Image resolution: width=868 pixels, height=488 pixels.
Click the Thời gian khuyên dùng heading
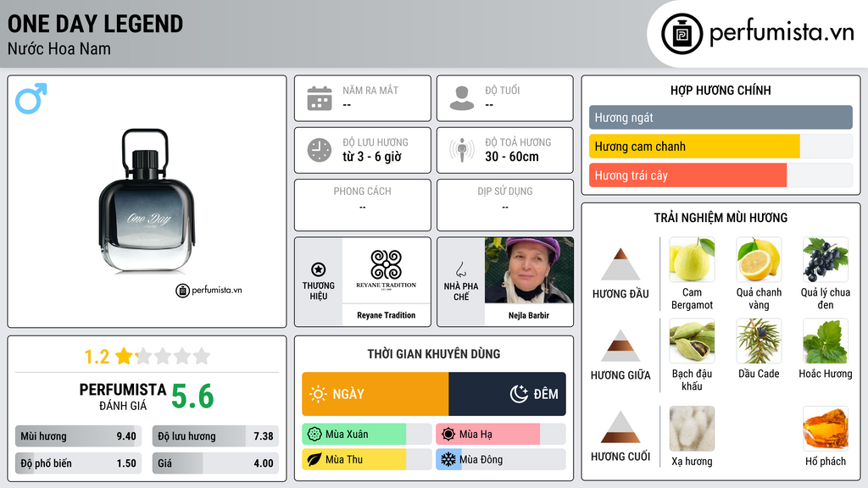(x=434, y=354)
